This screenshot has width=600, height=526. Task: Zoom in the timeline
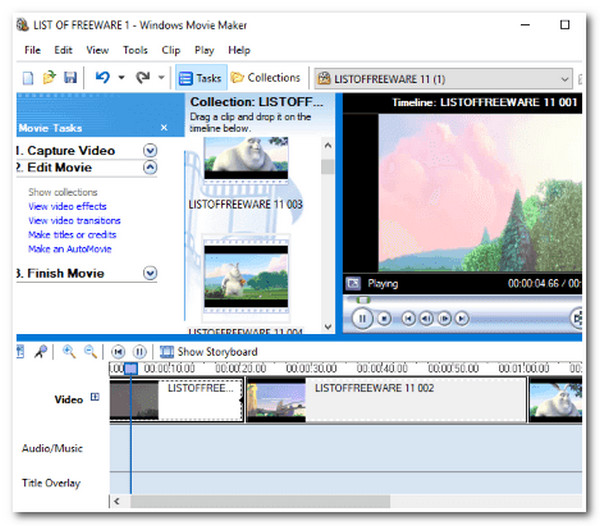click(69, 351)
